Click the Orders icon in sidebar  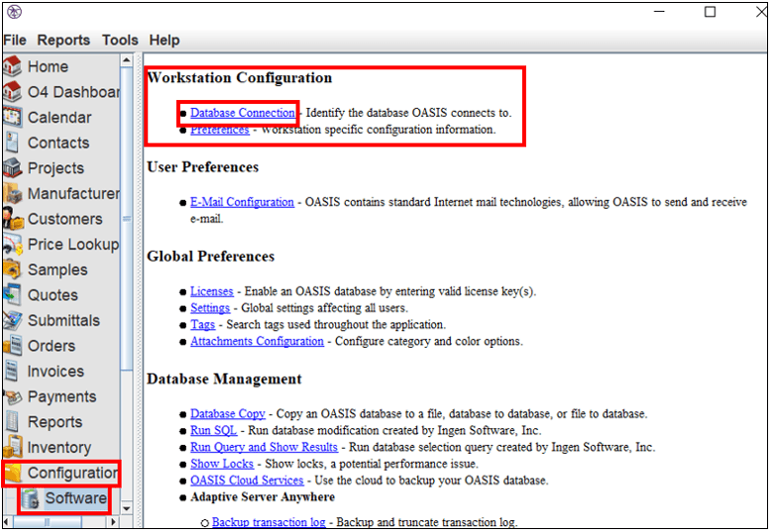(12, 346)
